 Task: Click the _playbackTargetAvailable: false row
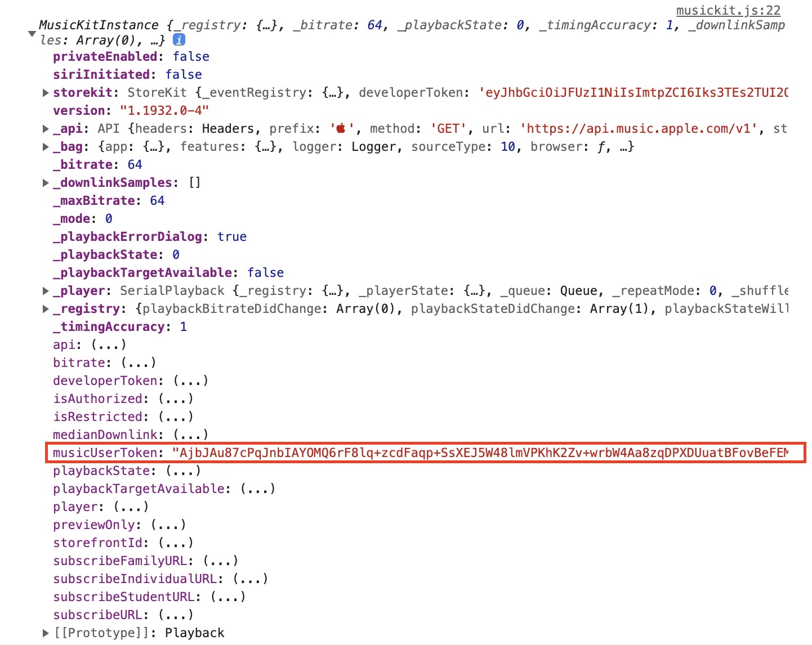[168, 272]
